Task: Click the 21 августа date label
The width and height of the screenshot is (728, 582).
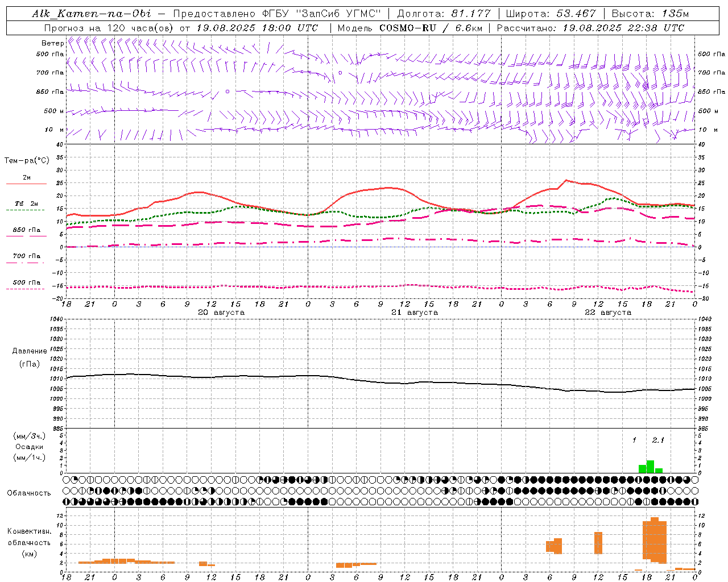Action: (x=415, y=313)
